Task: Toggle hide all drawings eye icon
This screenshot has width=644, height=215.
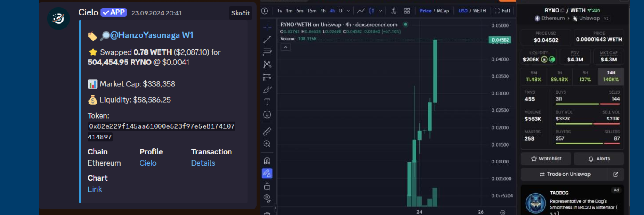Action: coord(267,198)
